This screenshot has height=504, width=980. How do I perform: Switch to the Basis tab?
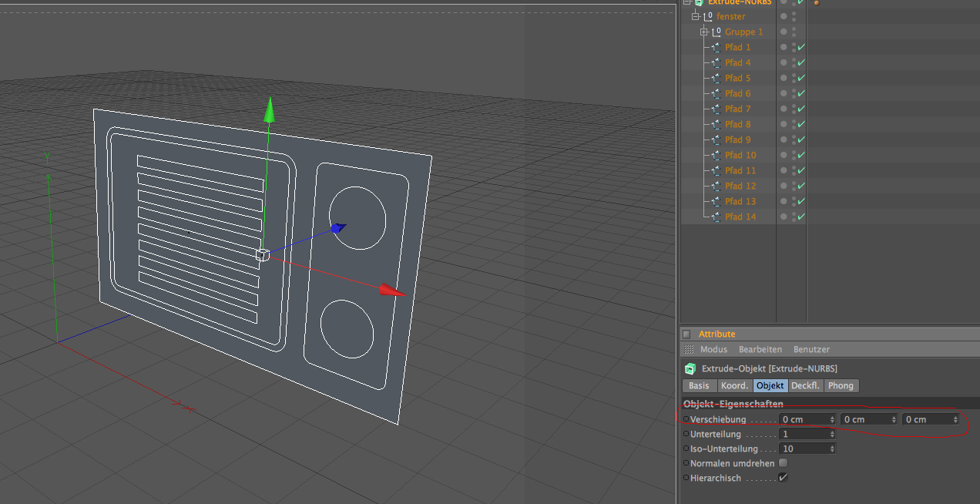[699, 385]
